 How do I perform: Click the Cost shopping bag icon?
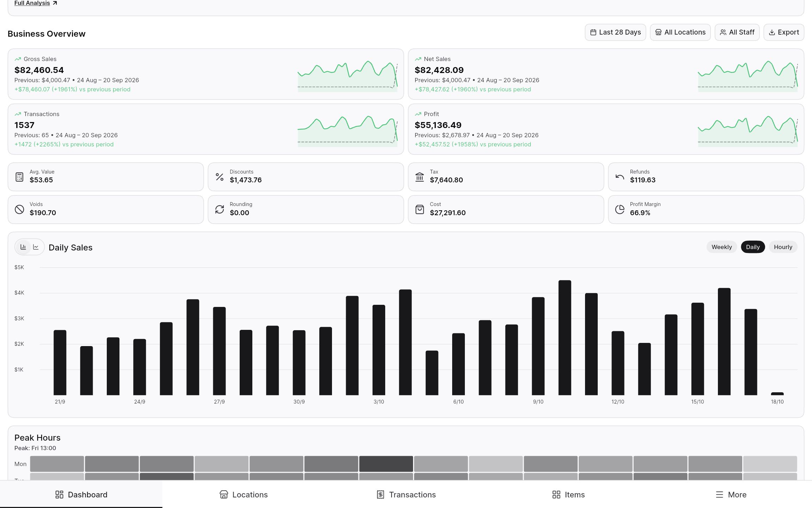420,209
